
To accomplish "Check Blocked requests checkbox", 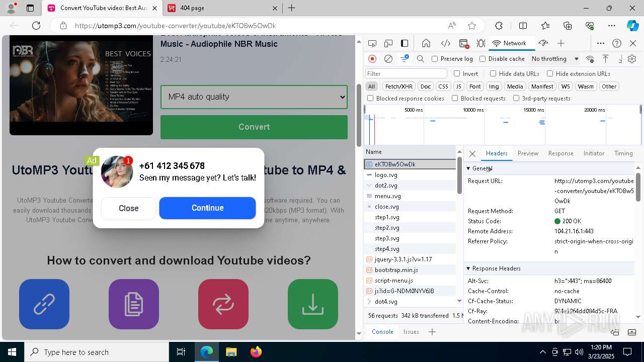I will coord(455,99).
